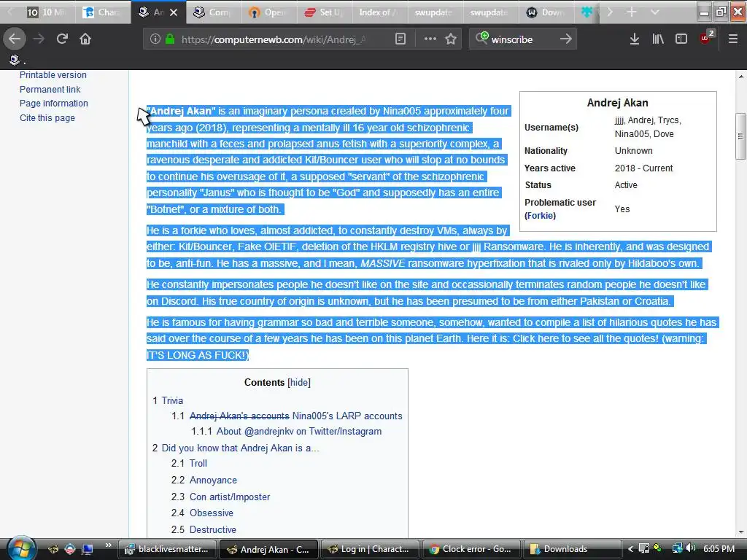Jump to Nina005's LARP accounts section

(296, 416)
